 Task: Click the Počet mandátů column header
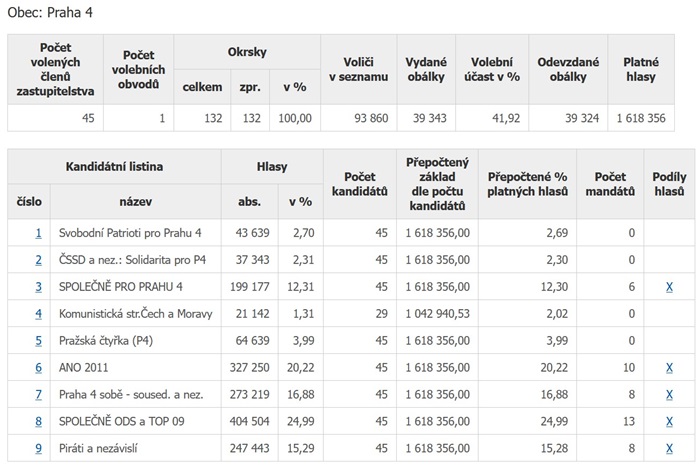click(x=610, y=184)
